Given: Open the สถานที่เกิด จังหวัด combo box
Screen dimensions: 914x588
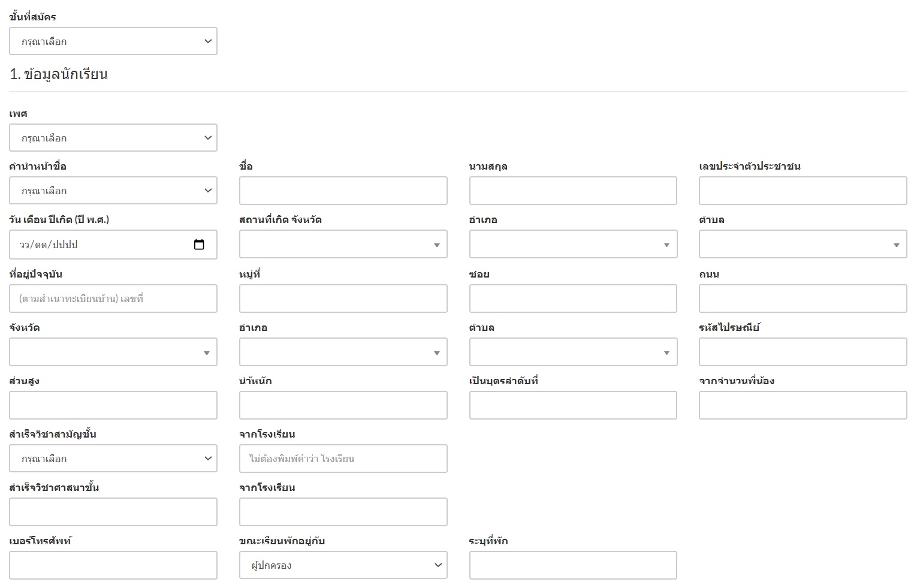Looking at the screenshot, I should [343, 245].
